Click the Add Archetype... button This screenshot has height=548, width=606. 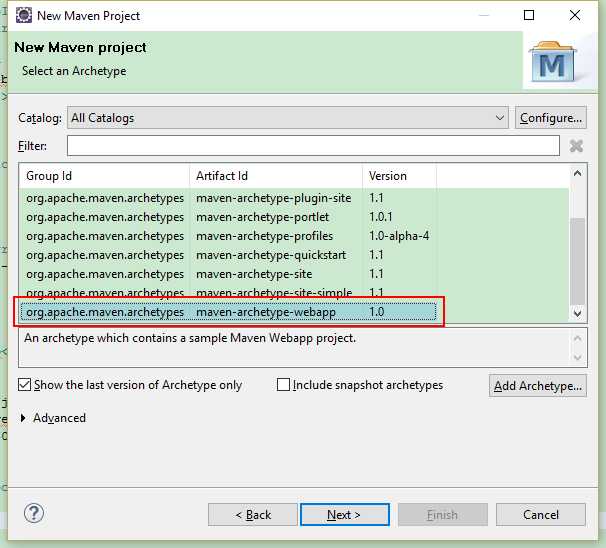click(538, 386)
